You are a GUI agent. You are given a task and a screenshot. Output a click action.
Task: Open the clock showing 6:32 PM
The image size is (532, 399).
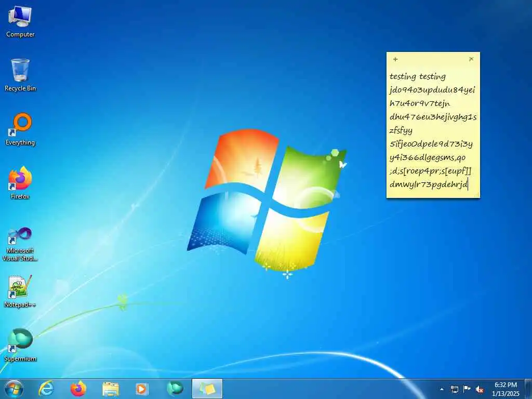pyautogui.click(x=506, y=389)
